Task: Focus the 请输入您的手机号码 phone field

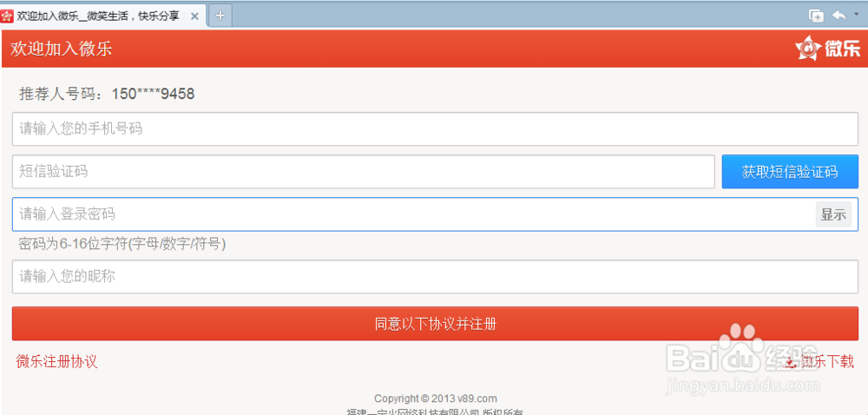Action: (435, 128)
